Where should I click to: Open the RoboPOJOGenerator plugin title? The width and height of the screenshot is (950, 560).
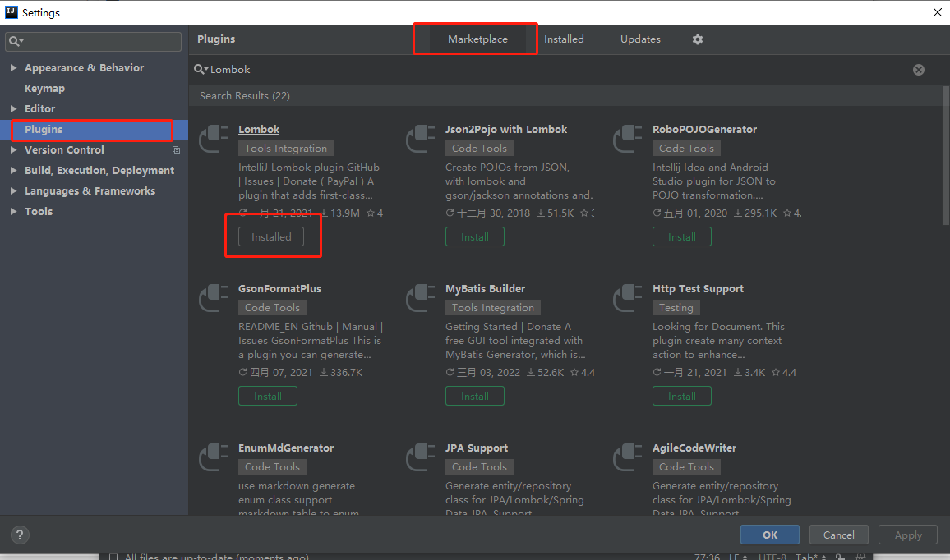click(x=704, y=130)
